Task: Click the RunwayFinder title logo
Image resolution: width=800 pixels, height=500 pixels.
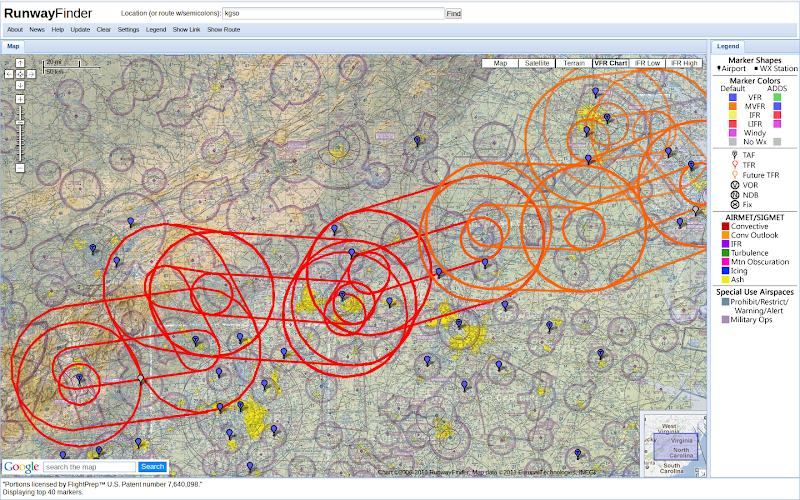Action: pyautogui.click(x=48, y=13)
